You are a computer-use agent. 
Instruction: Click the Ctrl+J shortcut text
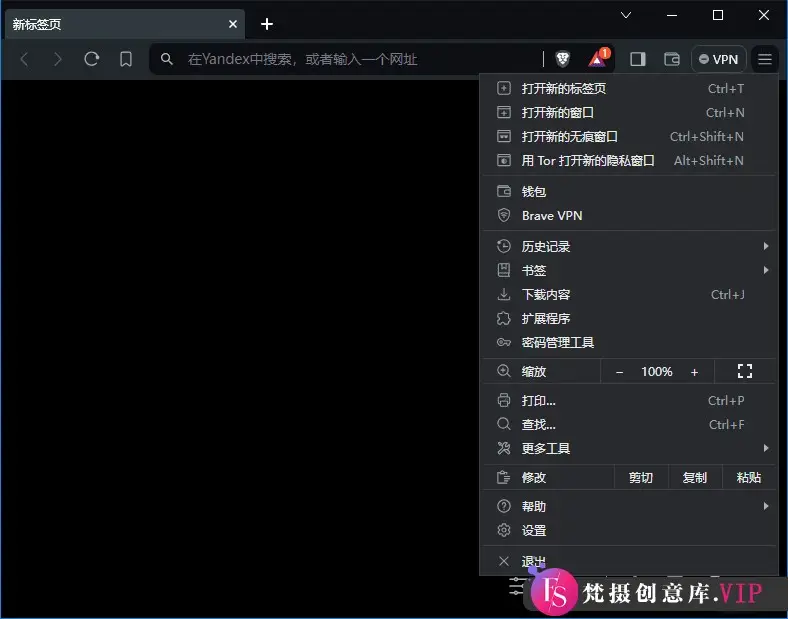tap(727, 294)
